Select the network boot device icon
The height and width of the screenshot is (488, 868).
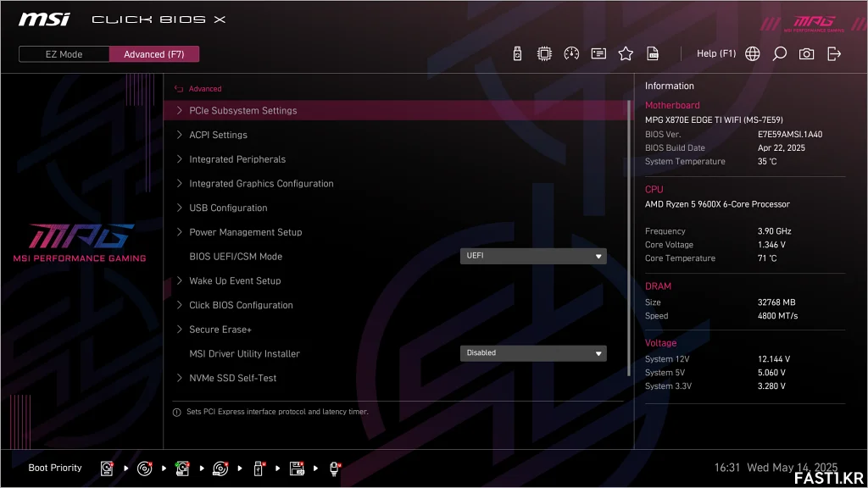click(x=335, y=469)
